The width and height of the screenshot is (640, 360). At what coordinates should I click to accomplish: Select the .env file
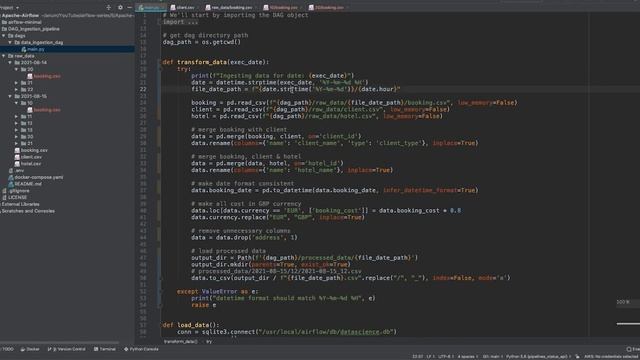coord(19,171)
